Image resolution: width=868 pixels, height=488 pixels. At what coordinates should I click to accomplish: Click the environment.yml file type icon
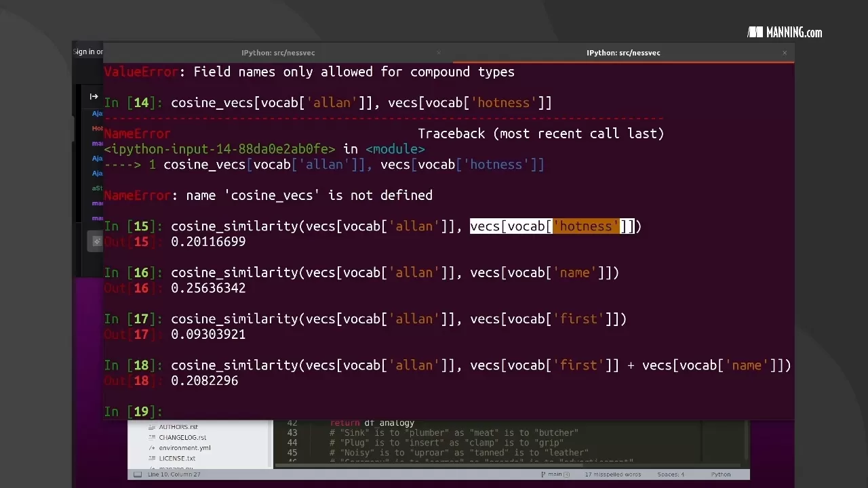tap(152, 447)
